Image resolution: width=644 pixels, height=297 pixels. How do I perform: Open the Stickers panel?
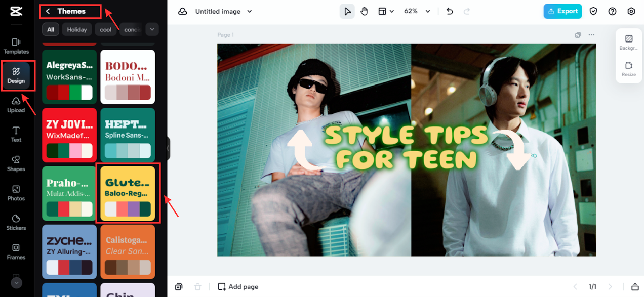(16, 222)
